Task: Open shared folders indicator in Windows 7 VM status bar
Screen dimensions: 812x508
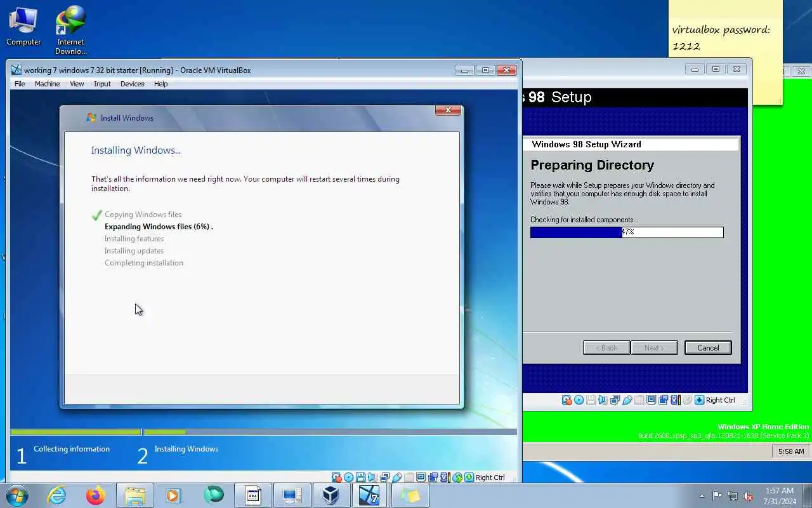Action: [x=409, y=478]
